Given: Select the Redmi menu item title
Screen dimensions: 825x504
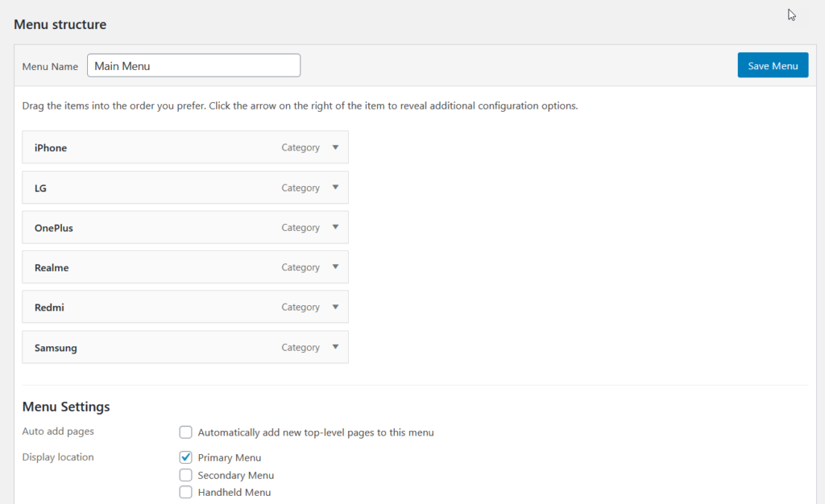Looking at the screenshot, I should [49, 308].
